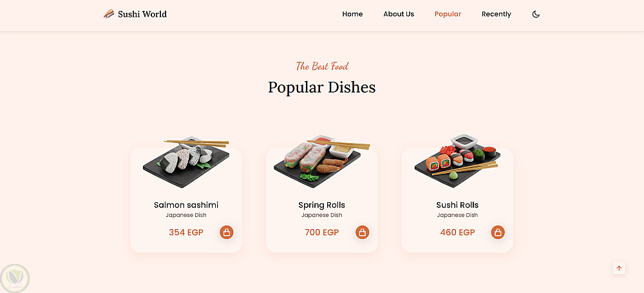Click the Sushi Rolls dish image
Viewport: 644px width, 293px height.
457,161
